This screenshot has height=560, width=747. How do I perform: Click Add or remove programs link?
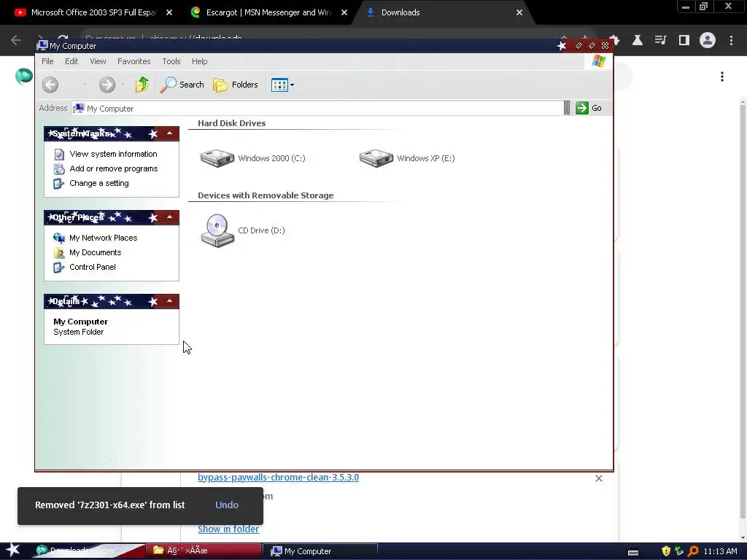(113, 168)
